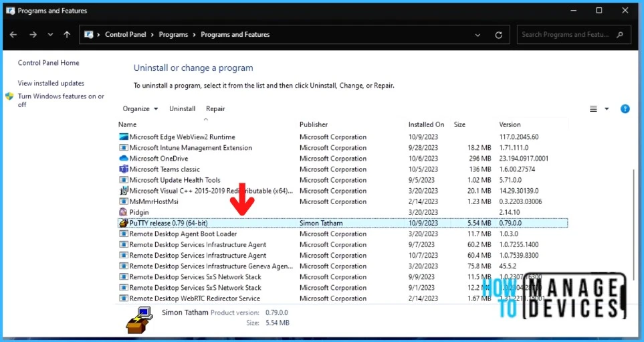Click the search magnifier icon

[x=620, y=35]
